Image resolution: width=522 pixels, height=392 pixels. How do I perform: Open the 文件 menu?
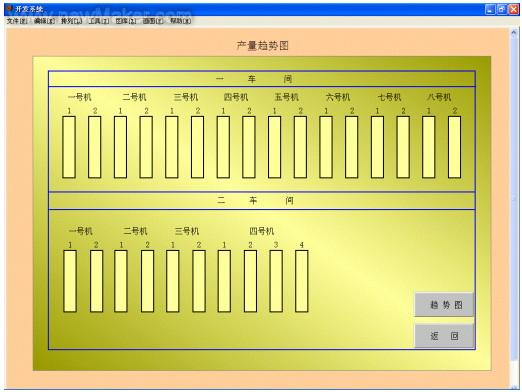tap(17, 21)
